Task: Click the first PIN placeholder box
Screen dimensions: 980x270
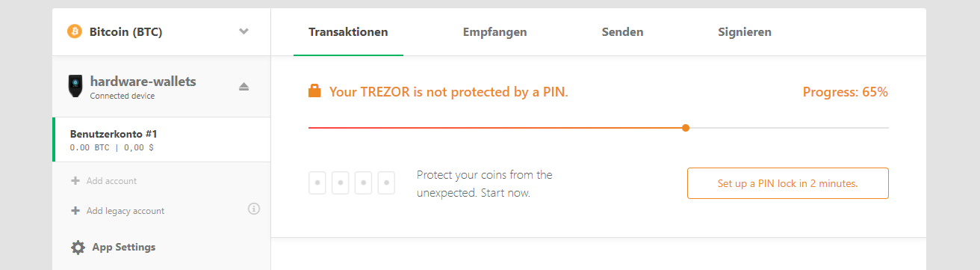Action: pos(317,182)
